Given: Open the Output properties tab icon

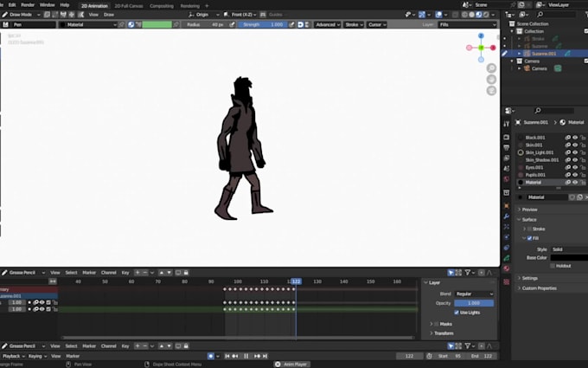Looking at the screenshot, I should click(506, 147).
